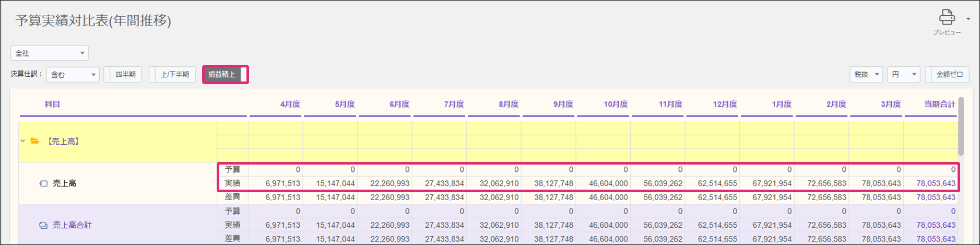Turn off the 損益積上 toggle
This screenshot has height=245, width=980.
point(225,74)
